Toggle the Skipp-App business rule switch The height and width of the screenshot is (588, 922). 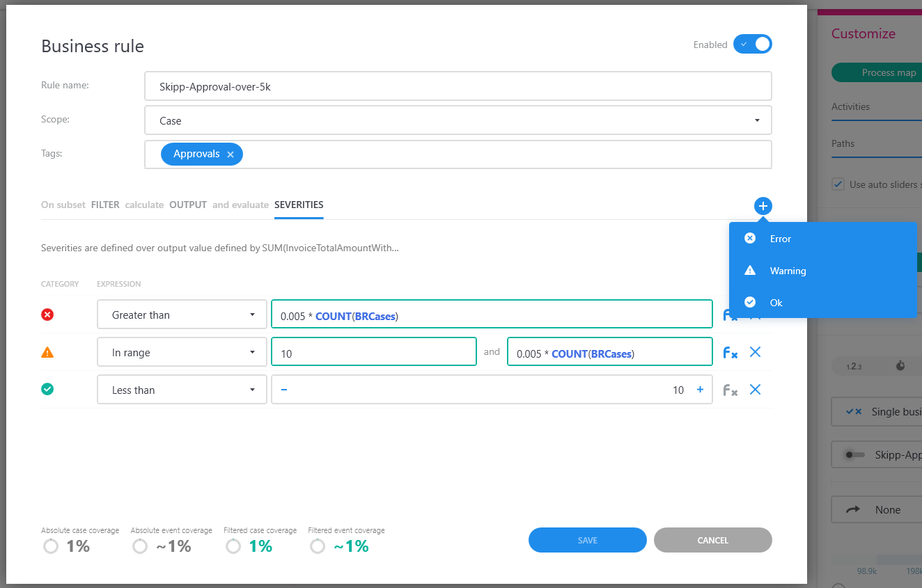point(854,455)
